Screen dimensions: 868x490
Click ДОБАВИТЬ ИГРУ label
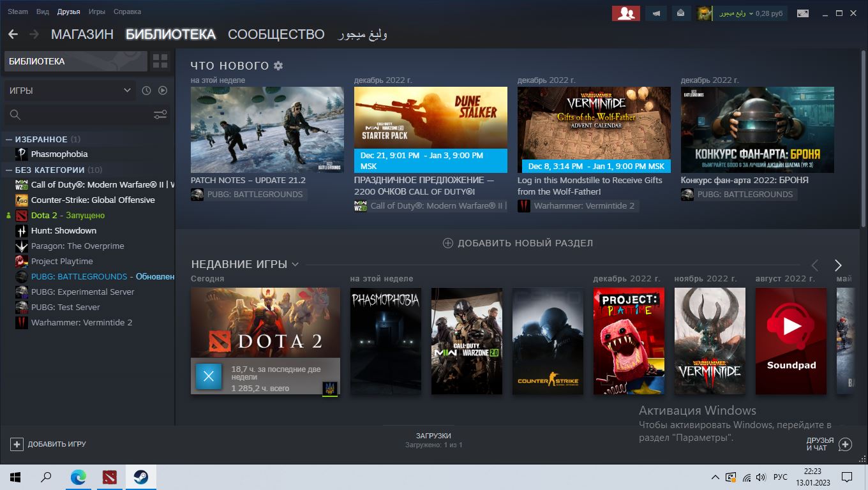57,444
